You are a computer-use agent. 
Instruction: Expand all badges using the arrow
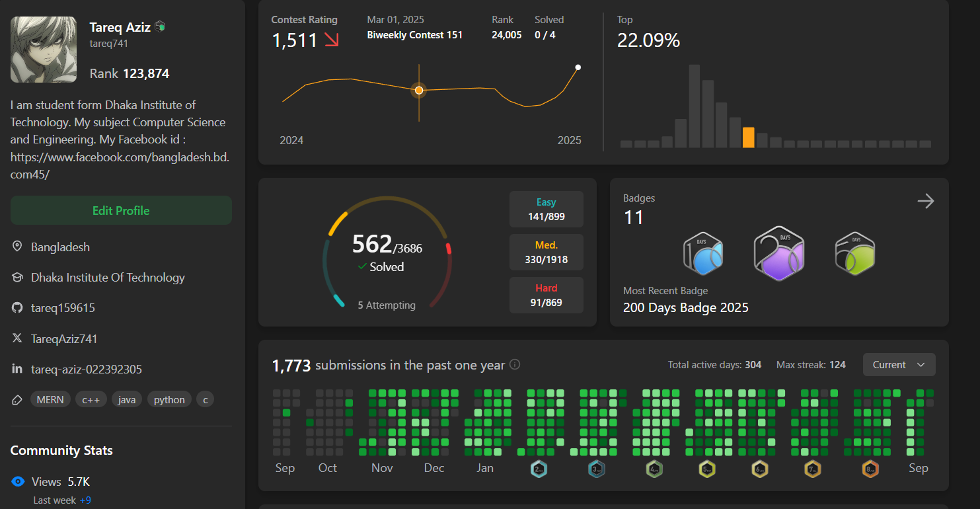click(925, 201)
